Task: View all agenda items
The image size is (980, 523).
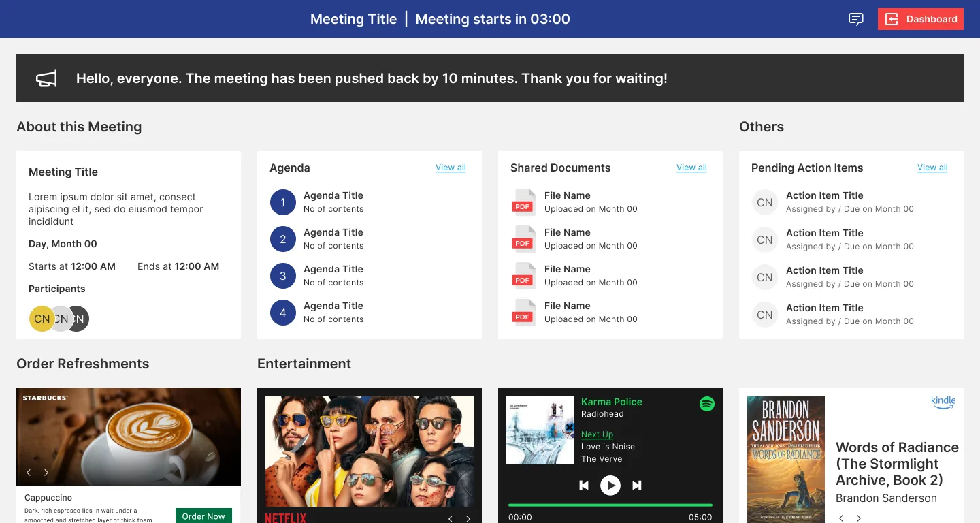Action: pyautogui.click(x=451, y=168)
